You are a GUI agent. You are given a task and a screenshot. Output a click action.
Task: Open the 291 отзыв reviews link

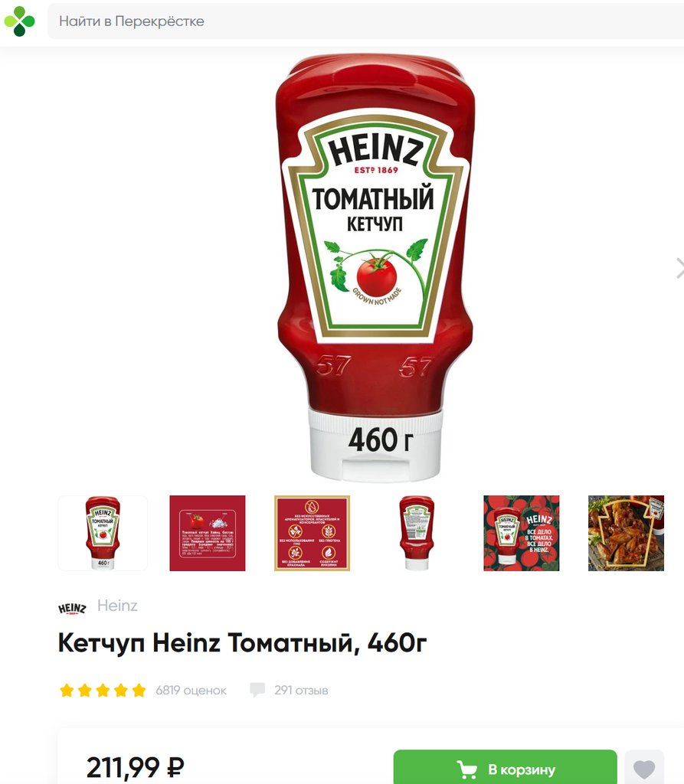[x=301, y=691]
